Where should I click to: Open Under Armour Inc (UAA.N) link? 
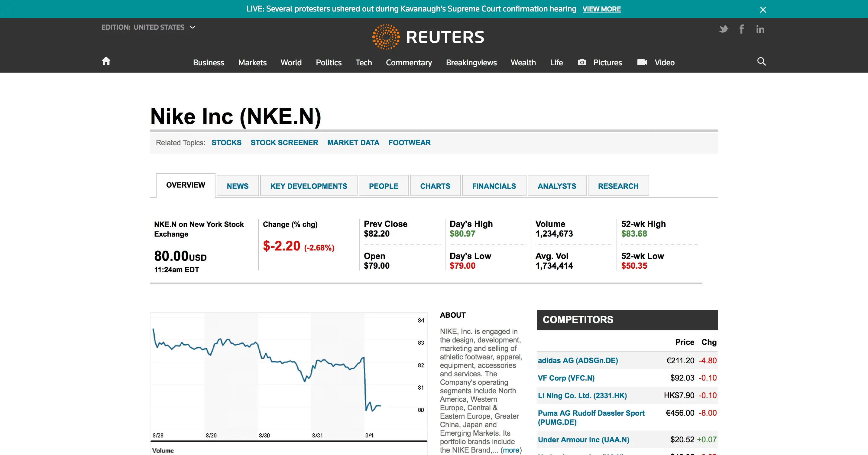pyautogui.click(x=583, y=440)
